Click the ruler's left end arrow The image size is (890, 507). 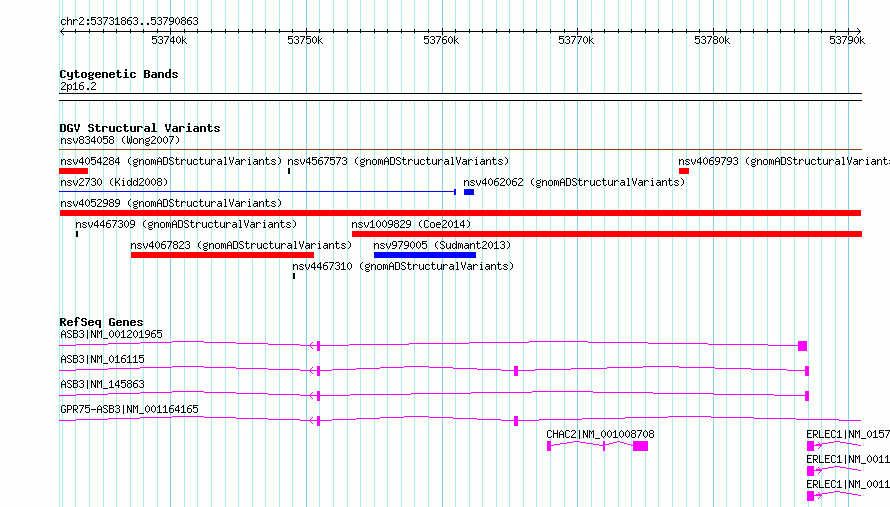click(x=62, y=31)
